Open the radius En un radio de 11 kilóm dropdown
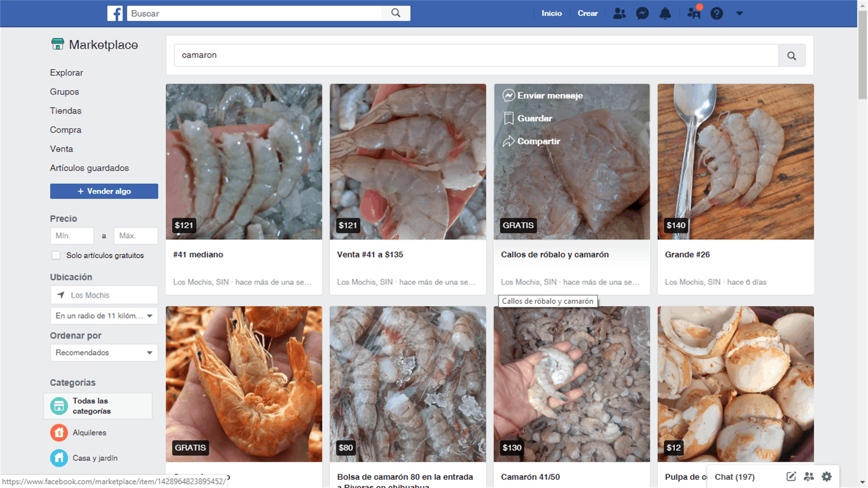Viewport: 868px width, 488px height. pyautogui.click(x=104, y=316)
